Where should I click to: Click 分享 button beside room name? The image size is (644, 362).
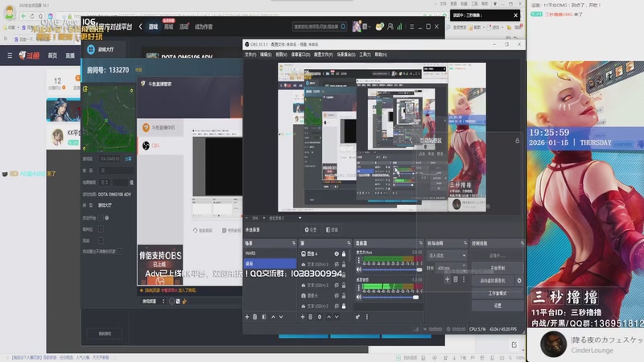pyautogui.click(x=128, y=158)
